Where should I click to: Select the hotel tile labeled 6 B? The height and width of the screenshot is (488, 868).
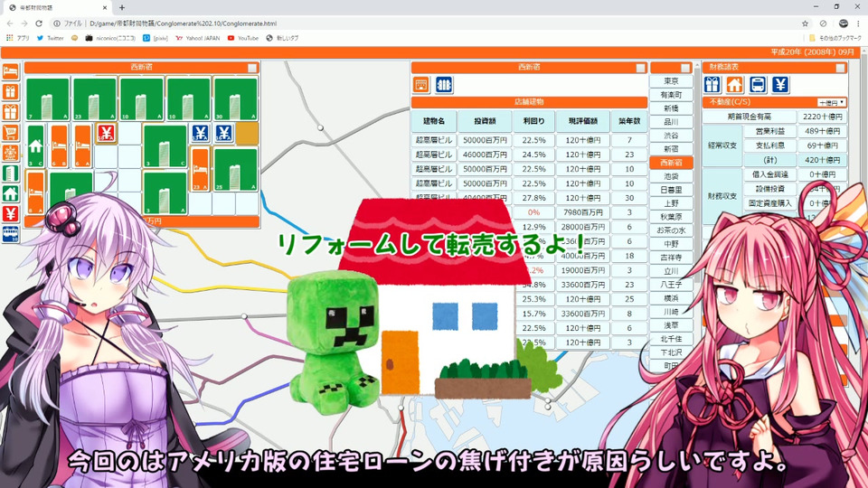(60, 145)
